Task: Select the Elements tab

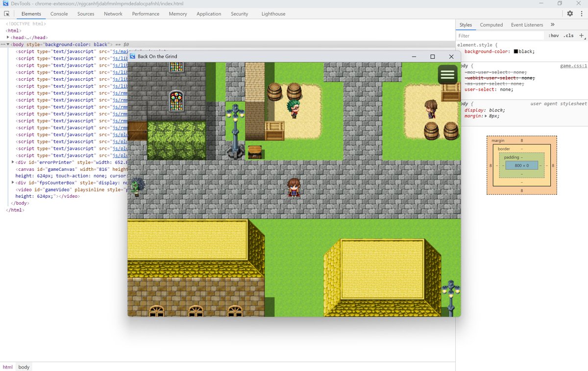Action: (x=31, y=14)
